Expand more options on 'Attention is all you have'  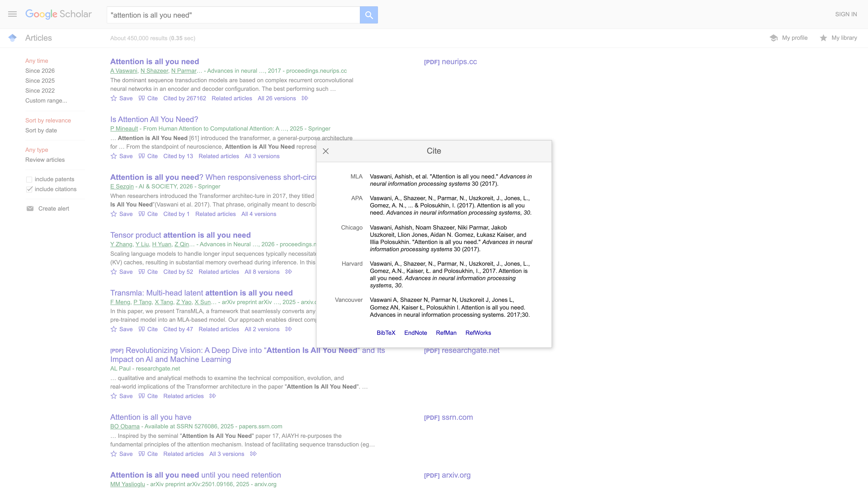pyautogui.click(x=253, y=454)
